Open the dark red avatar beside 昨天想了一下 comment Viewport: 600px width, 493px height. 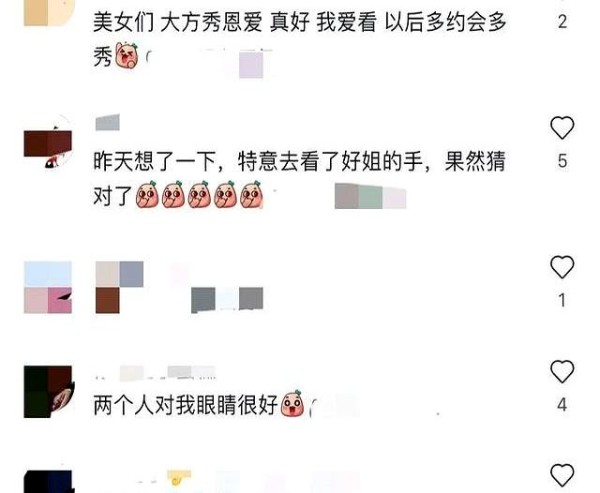tap(48, 142)
